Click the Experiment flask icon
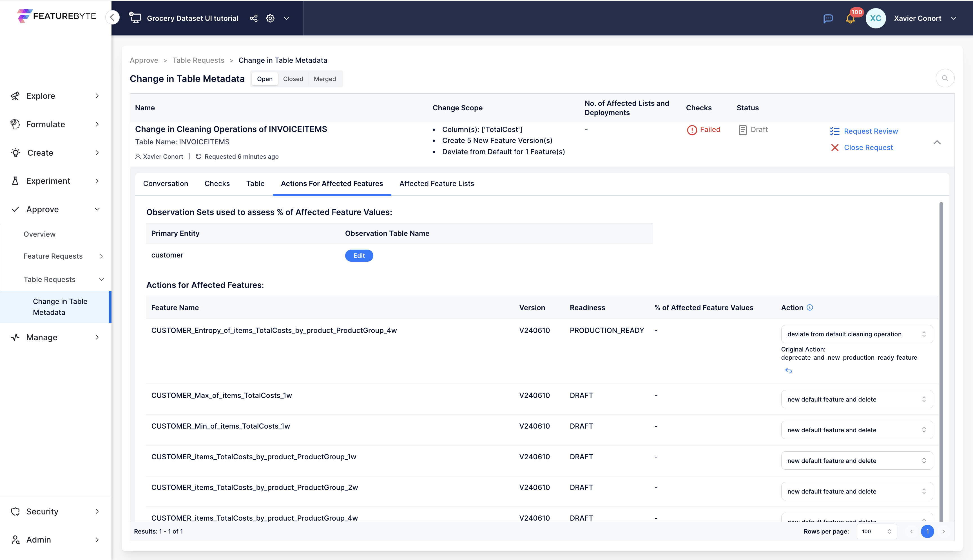973x560 pixels. pyautogui.click(x=15, y=181)
